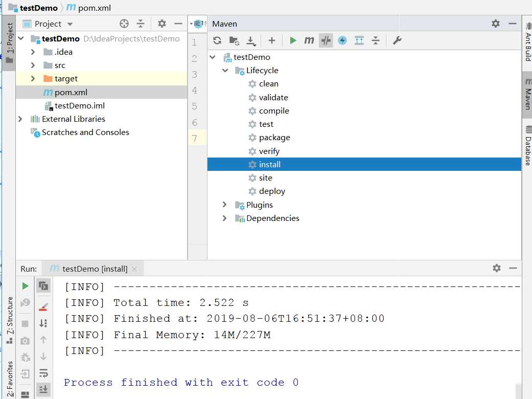
Task: Download sources and documentation icon
Action: (251, 41)
